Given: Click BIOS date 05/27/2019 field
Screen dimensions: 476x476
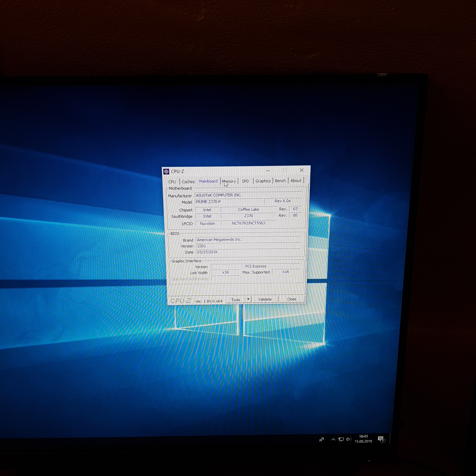Looking at the screenshot, I should 248,252.
